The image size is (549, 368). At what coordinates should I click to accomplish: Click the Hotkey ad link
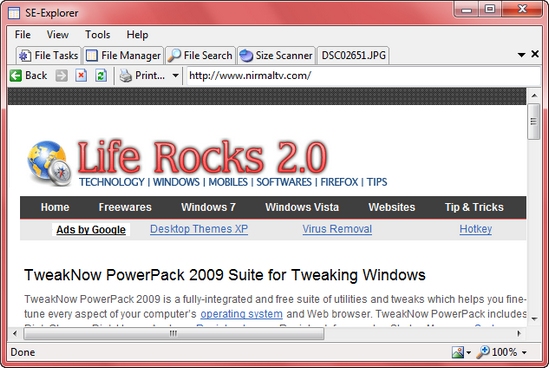475,229
